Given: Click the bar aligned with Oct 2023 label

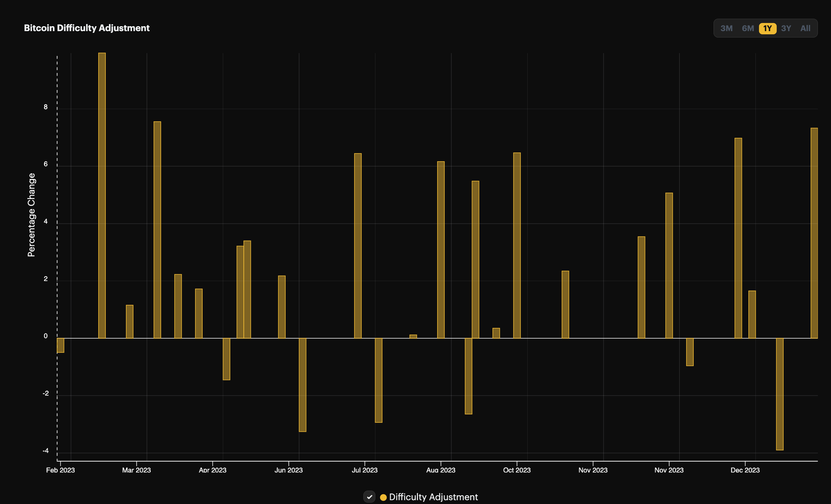Looking at the screenshot, I should coord(517,245).
